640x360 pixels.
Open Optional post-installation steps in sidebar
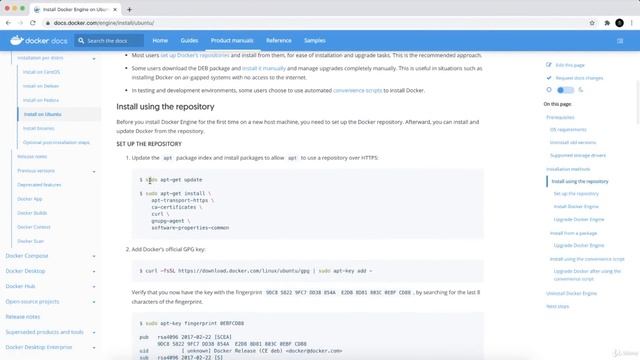pyautogui.click(x=56, y=142)
